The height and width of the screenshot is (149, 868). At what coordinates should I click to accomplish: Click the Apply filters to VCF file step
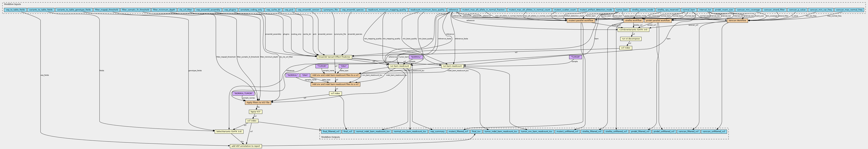258,103
